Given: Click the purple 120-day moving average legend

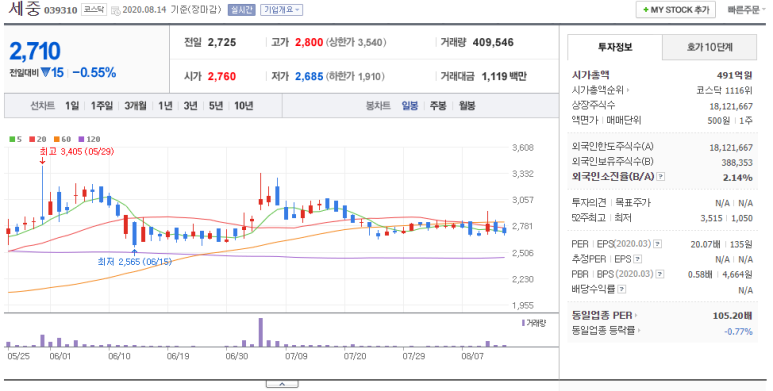Looking at the screenshot, I should (x=89, y=139).
